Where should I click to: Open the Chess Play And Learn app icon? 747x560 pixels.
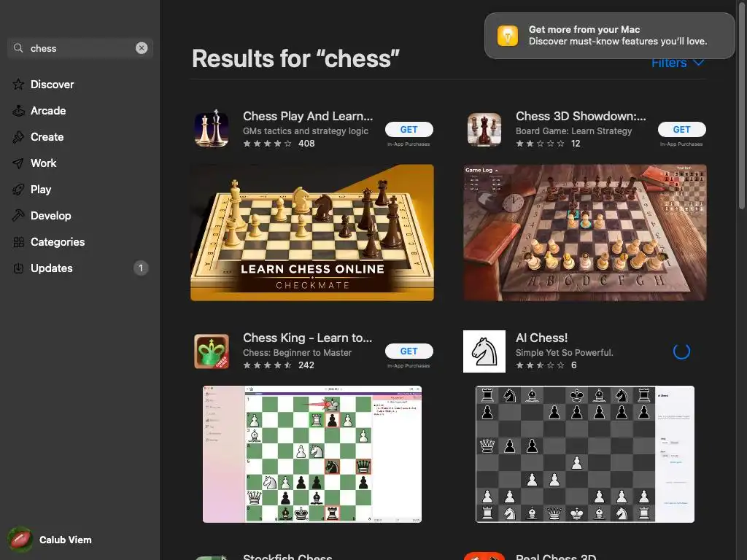(x=212, y=129)
